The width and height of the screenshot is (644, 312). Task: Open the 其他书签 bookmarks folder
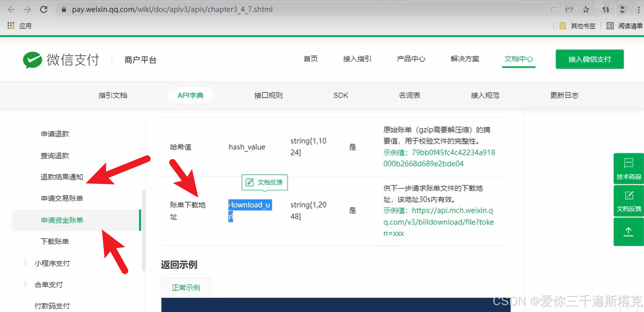click(x=577, y=26)
